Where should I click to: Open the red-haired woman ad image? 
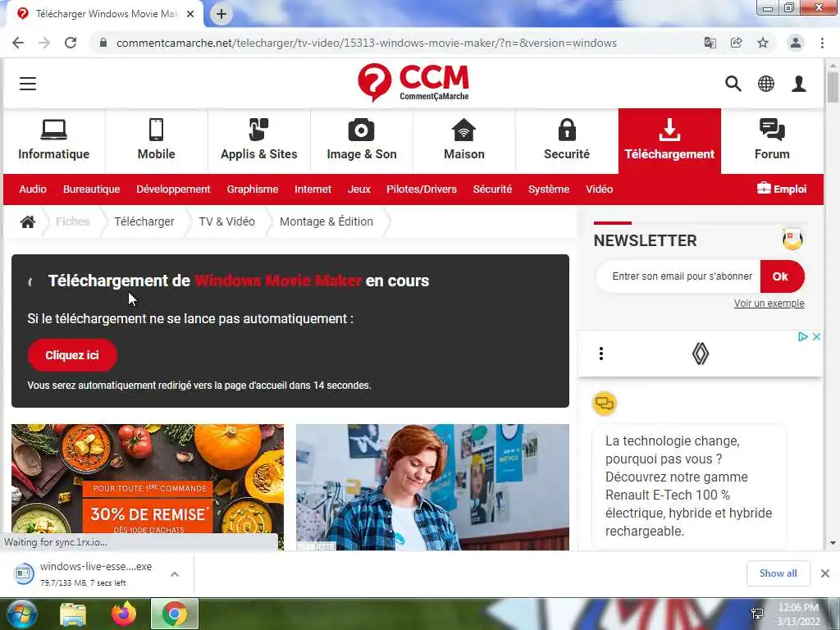pyautogui.click(x=432, y=487)
